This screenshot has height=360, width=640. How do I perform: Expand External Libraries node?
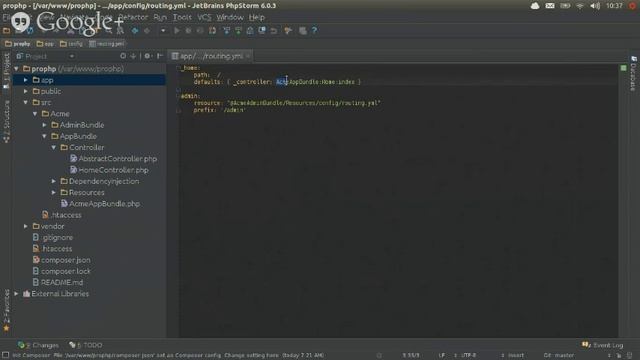click(x=16, y=293)
